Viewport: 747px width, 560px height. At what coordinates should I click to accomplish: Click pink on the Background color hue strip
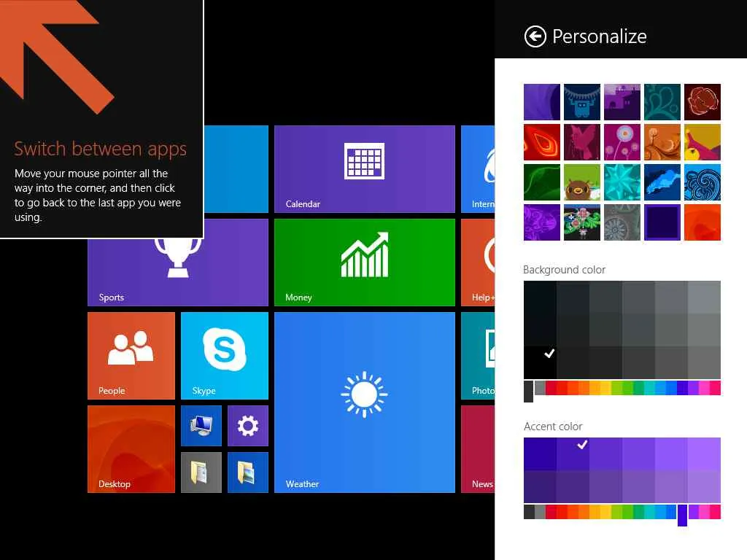[x=715, y=388]
